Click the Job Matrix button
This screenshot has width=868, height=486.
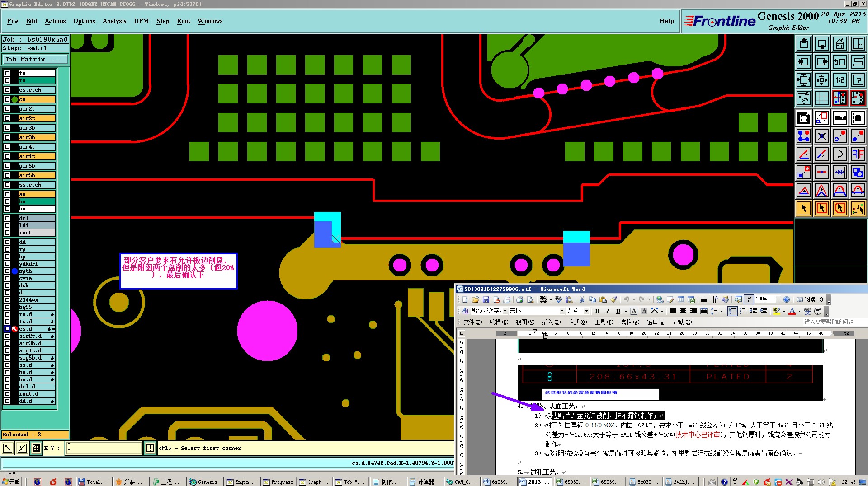[35, 60]
